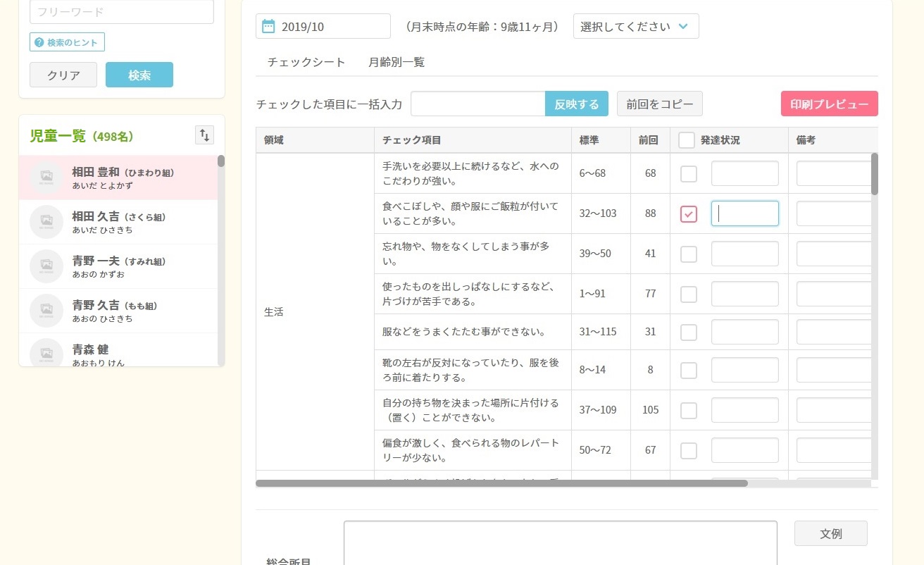Check the box for 自分の持ち物を決まった場所 row

pyautogui.click(x=689, y=410)
